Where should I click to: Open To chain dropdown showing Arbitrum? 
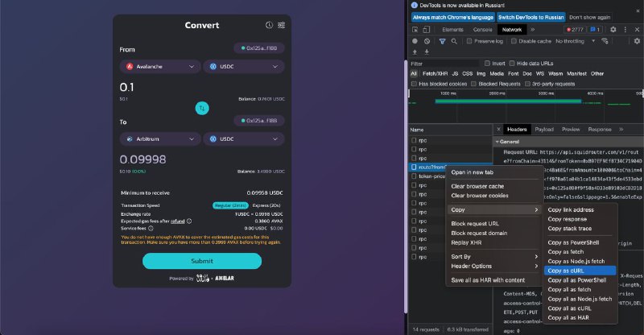pyautogui.click(x=160, y=139)
